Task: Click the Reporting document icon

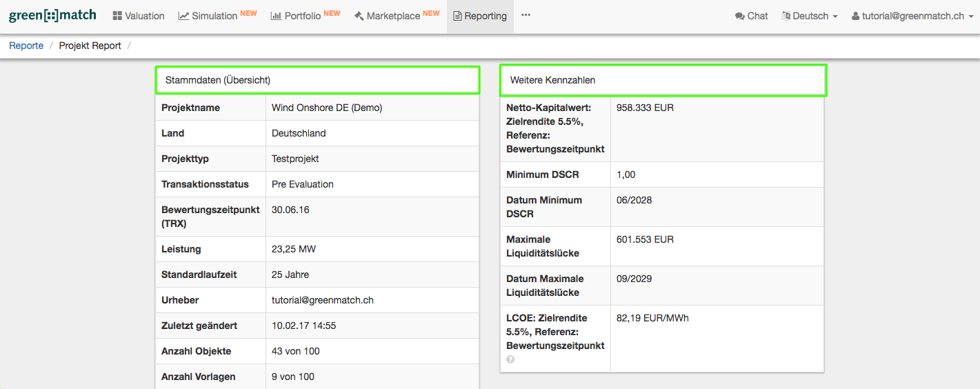Action: [x=457, y=16]
